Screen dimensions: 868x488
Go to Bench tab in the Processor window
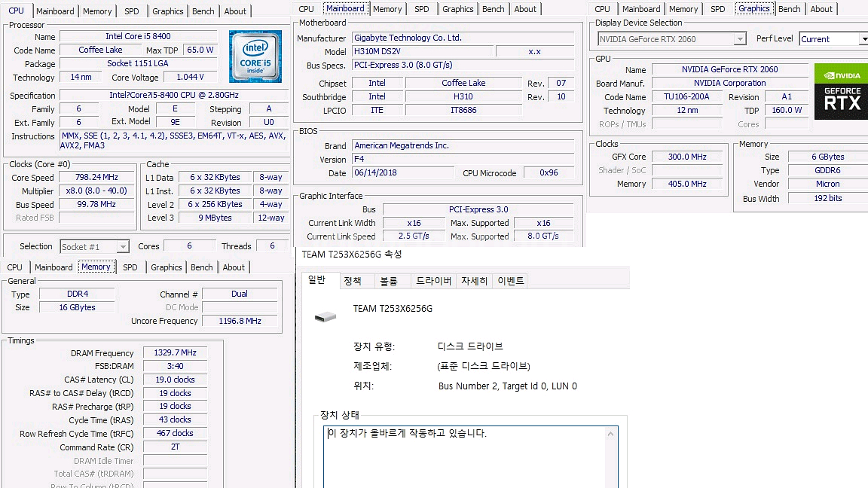point(203,11)
